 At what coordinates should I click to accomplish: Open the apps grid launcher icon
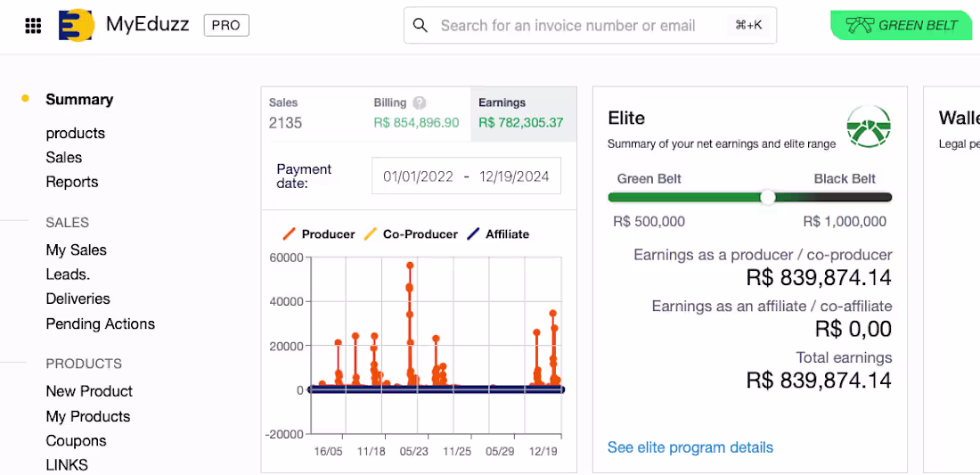pos(33,26)
